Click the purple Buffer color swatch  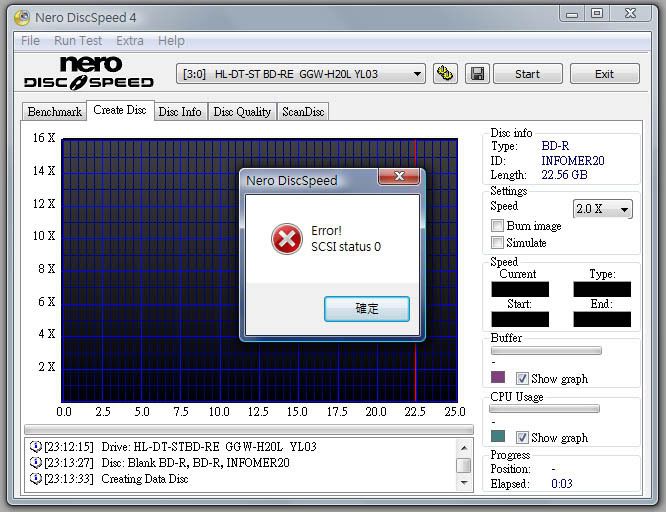click(498, 377)
